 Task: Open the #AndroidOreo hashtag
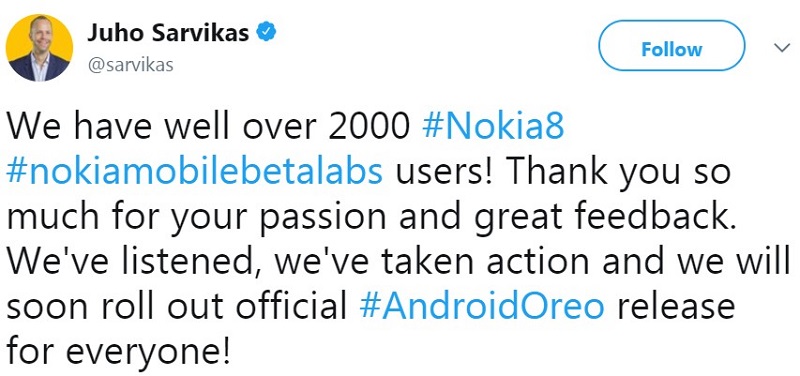482,306
